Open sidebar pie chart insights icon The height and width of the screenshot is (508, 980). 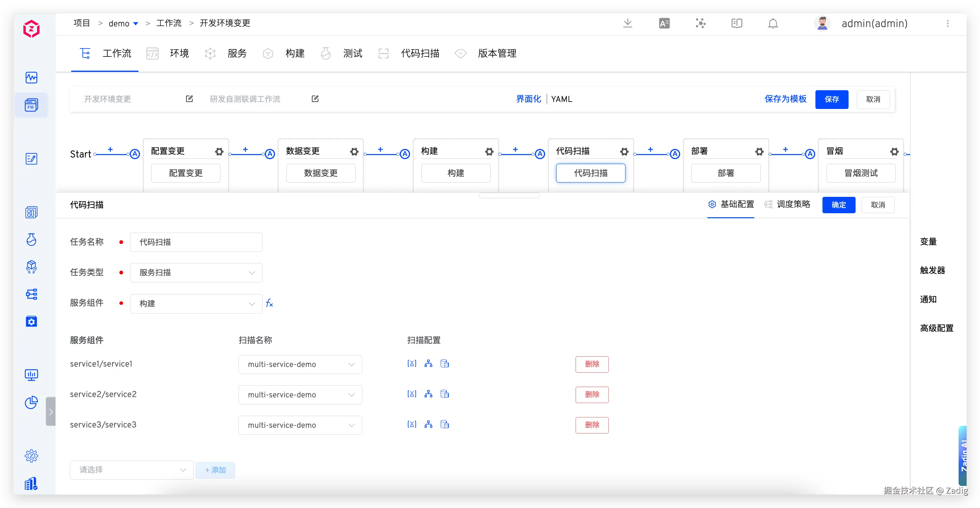coord(31,402)
